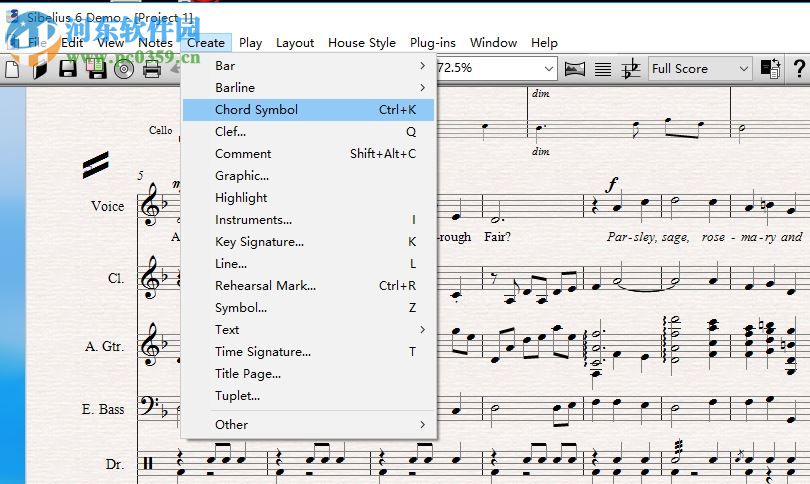Screen dimensions: 810x484
Task: Choose Line... menu entry
Action: [308, 263]
